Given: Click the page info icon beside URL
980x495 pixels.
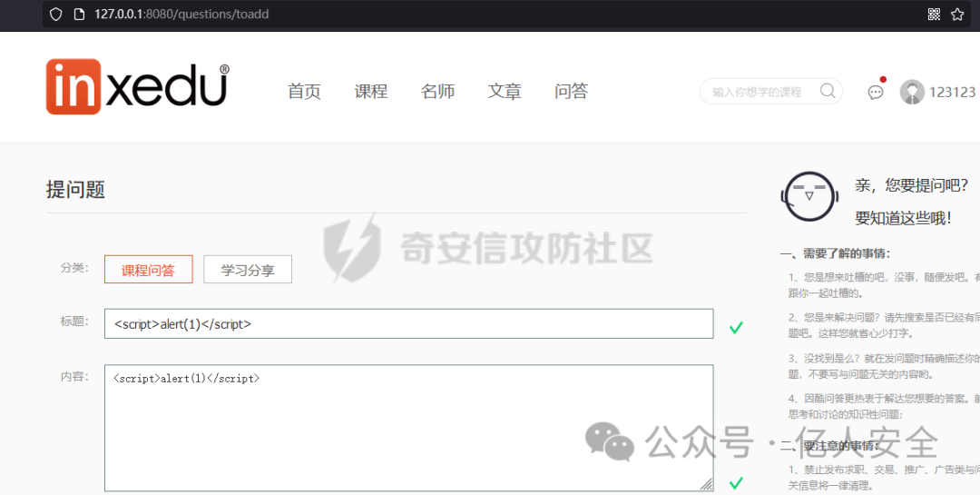Looking at the screenshot, I should tap(79, 14).
